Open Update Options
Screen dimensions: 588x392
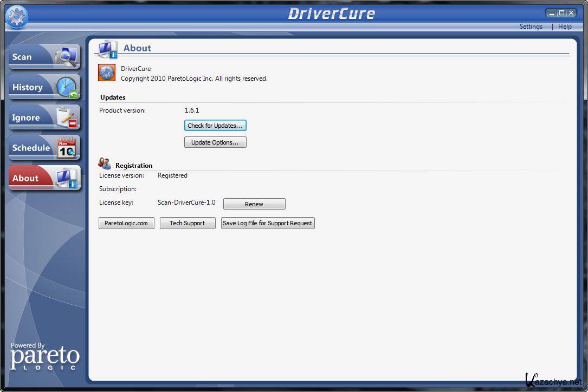215,142
